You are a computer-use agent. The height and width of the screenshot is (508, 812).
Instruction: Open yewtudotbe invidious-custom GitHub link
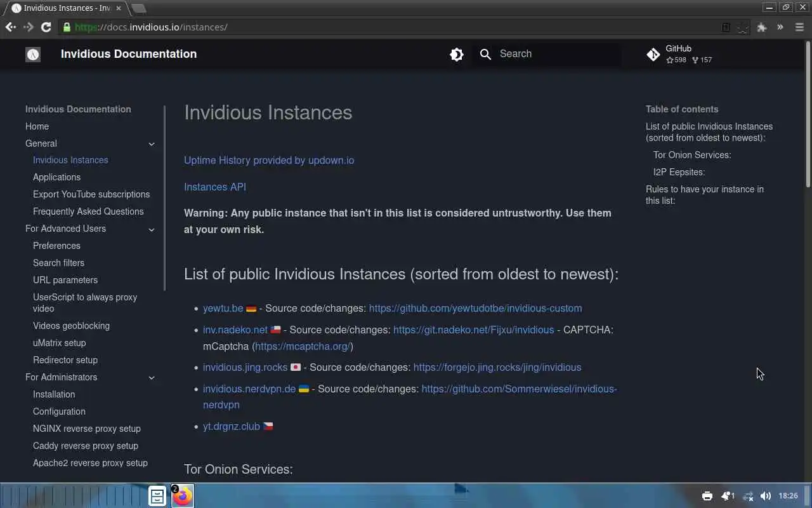(475, 308)
